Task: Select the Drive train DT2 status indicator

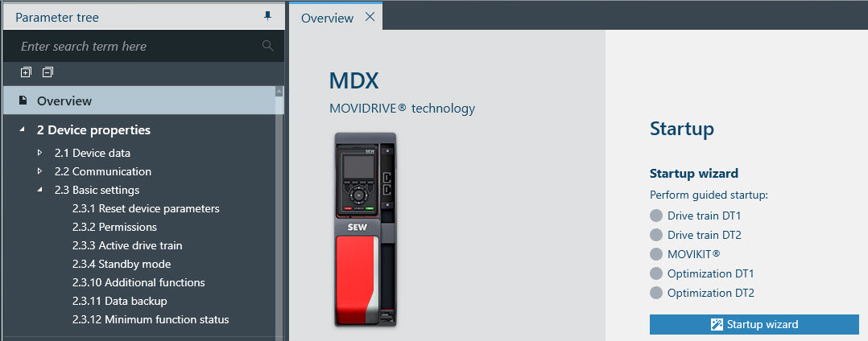Action: point(656,236)
